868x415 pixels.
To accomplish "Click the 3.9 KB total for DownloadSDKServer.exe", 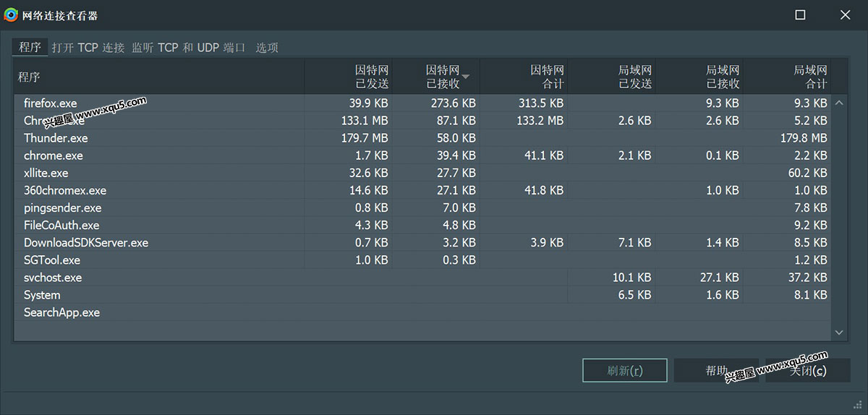I will (x=548, y=243).
